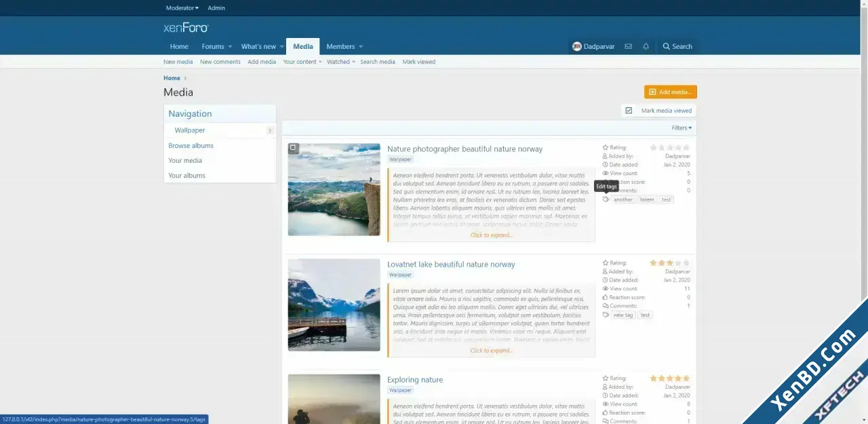Expand Members menu arrow

pos(361,47)
